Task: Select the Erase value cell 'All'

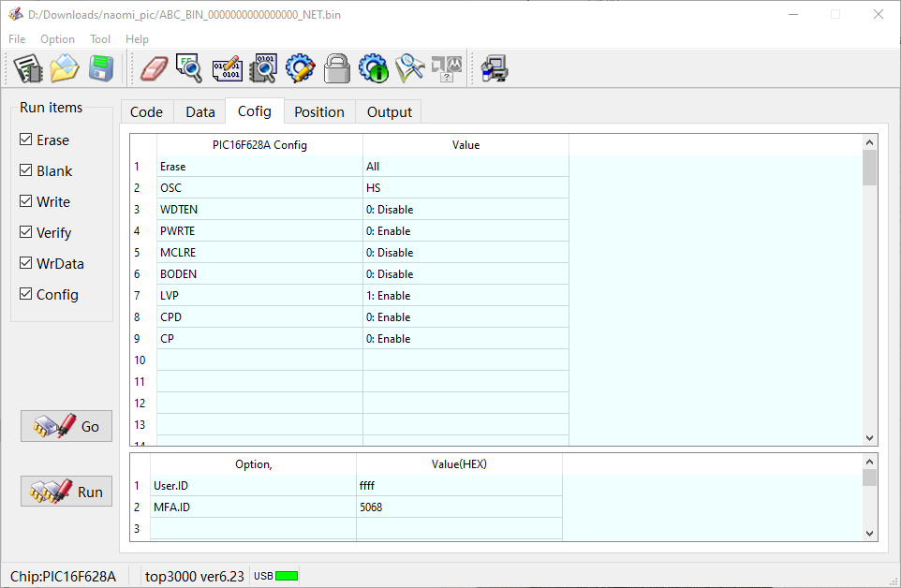Action: click(465, 167)
